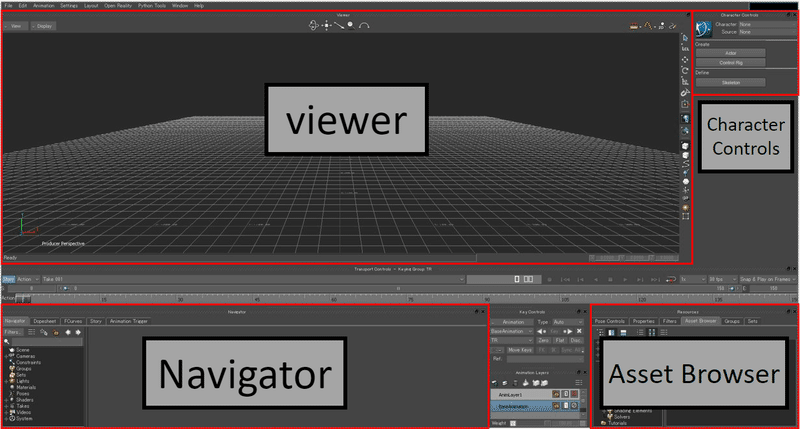Open the 30 fps frame rate dropdown
The height and width of the screenshot is (429, 800).
[722, 280]
